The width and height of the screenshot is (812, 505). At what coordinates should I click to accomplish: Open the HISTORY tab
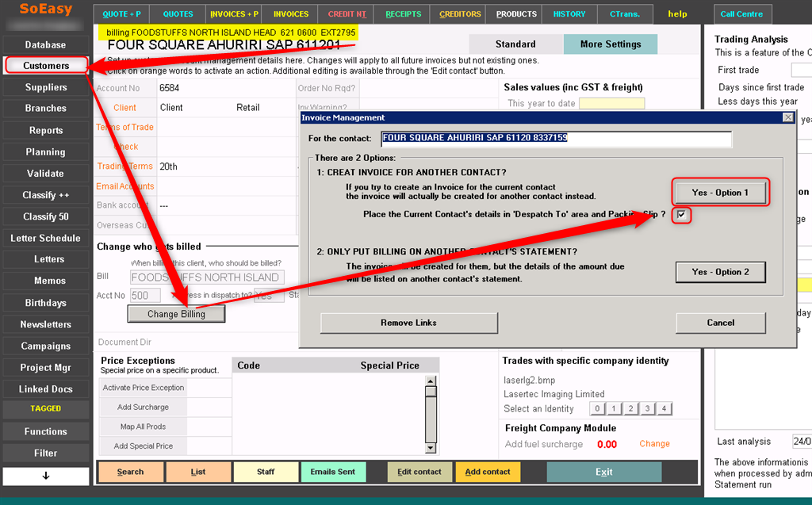point(569,14)
